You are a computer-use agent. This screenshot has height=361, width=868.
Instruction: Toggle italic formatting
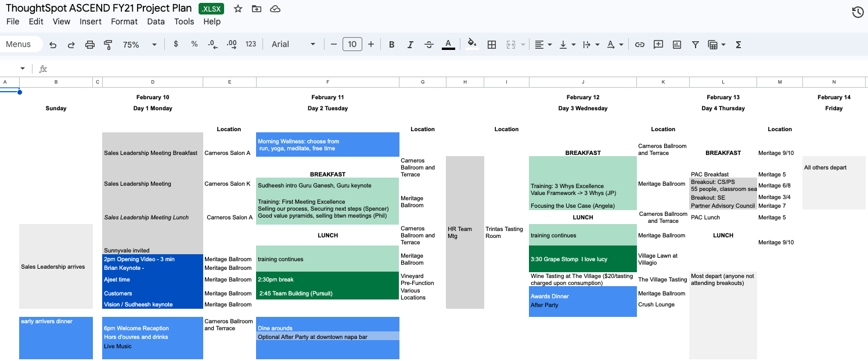pos(410,45)
